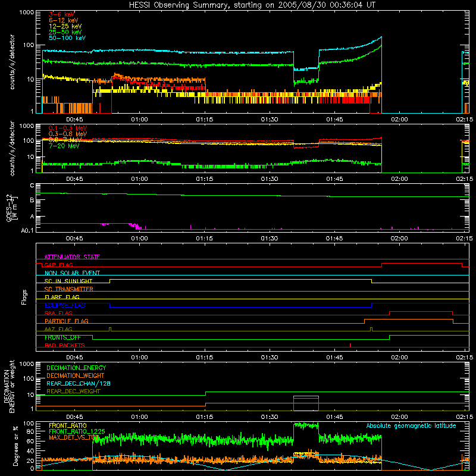Choose the MAX_DET_VS_TOT legend entry
The width and height of the screenshot is (476, 476).
pos(74,437)
